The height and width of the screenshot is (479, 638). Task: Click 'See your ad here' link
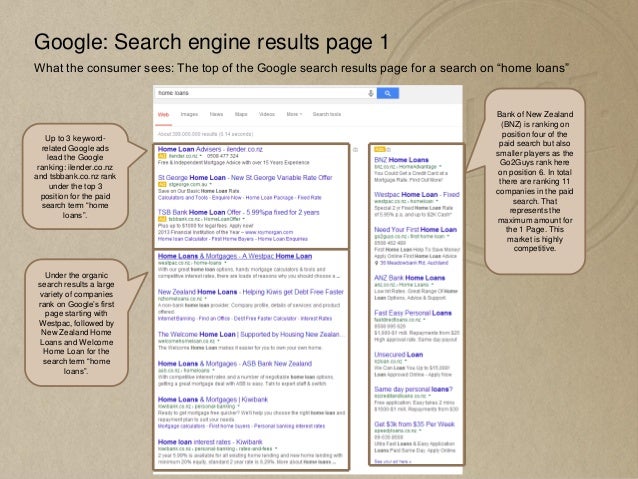click(x=392, y=462)
